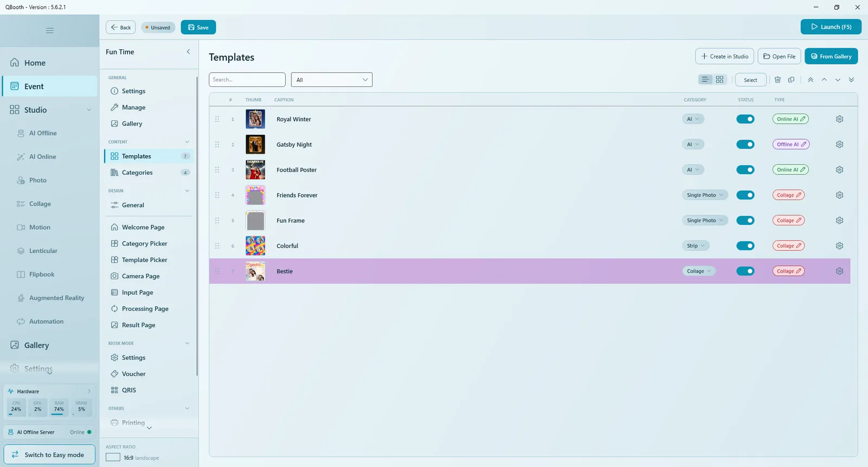868x467 pixels.
Task: Open category dropdown for Gatsby Night
Action: tap(693, 144)
